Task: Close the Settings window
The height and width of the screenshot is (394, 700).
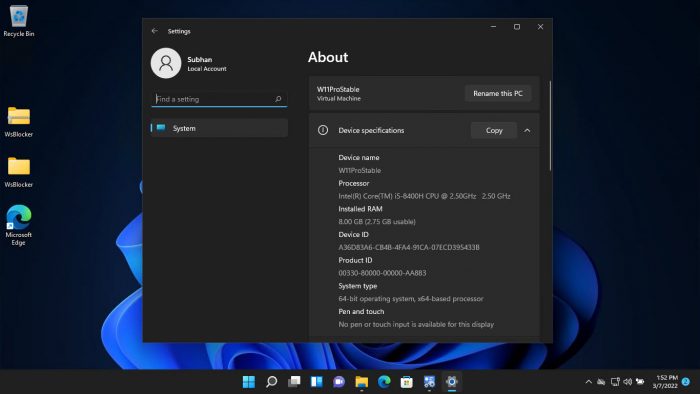Action: (x=540, y=27)
